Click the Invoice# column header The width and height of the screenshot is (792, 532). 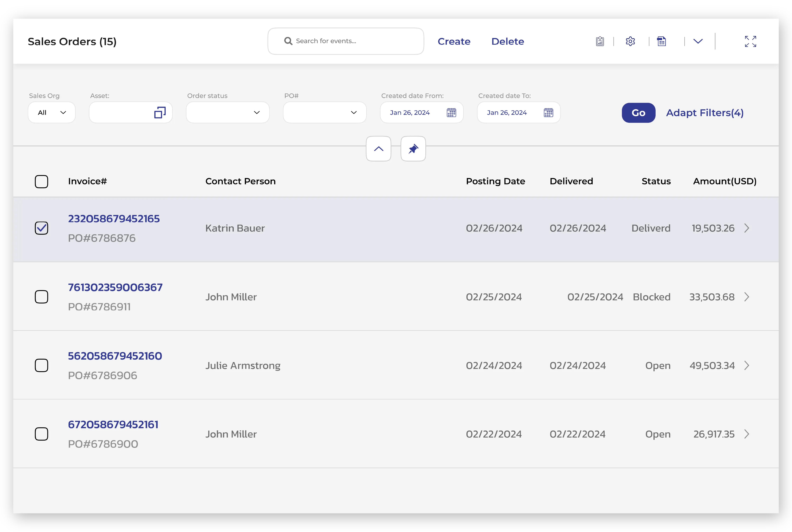coord(87,181)
